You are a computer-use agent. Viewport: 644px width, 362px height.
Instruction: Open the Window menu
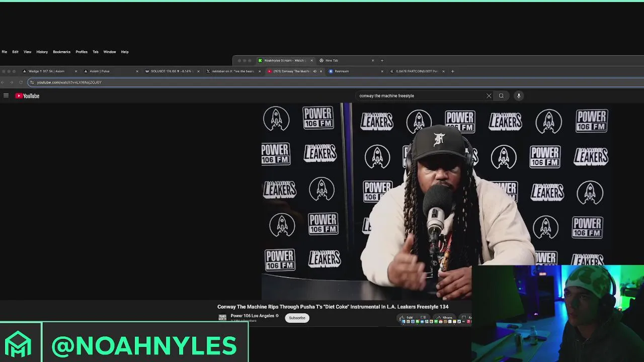109,52
